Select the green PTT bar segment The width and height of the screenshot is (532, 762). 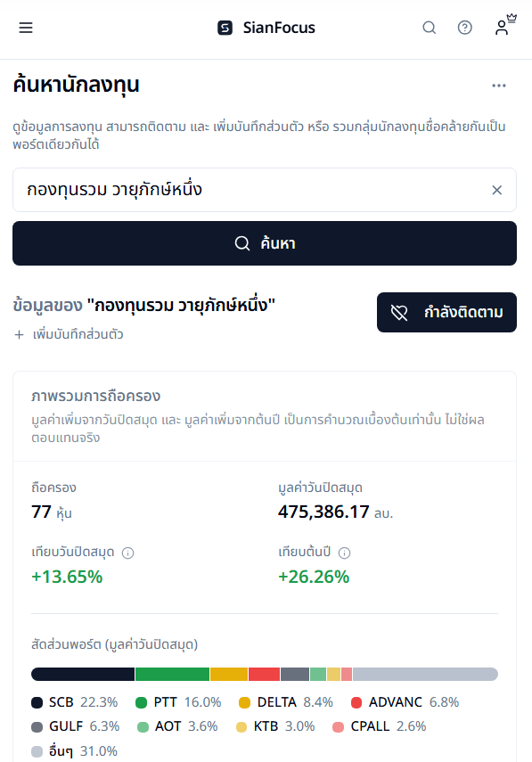[x=173, y=674]
